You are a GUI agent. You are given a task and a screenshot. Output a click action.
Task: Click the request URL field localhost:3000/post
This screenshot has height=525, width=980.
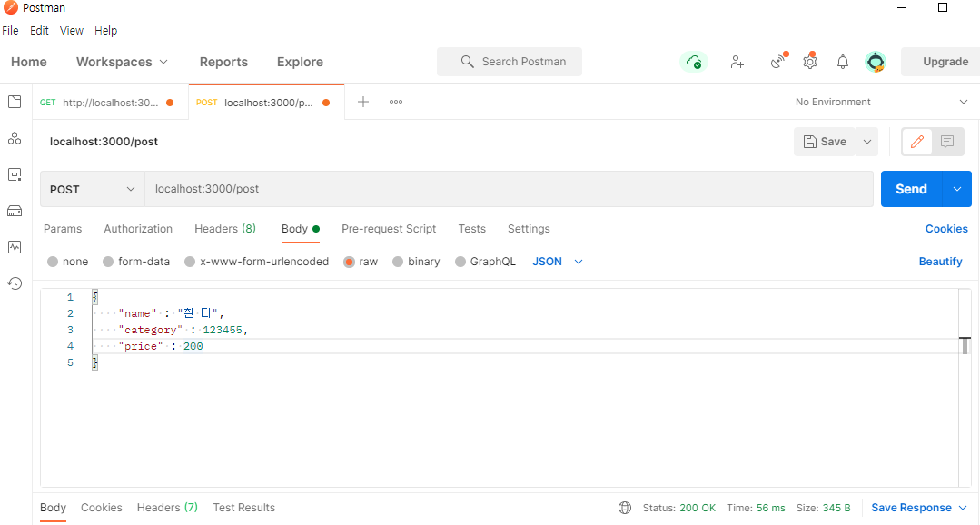tap(509, 189)
